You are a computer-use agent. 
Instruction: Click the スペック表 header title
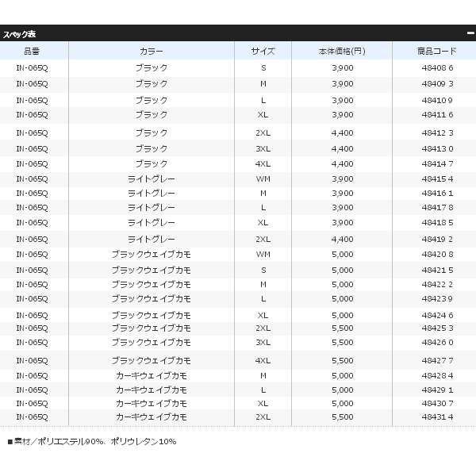tap(19, 34)
